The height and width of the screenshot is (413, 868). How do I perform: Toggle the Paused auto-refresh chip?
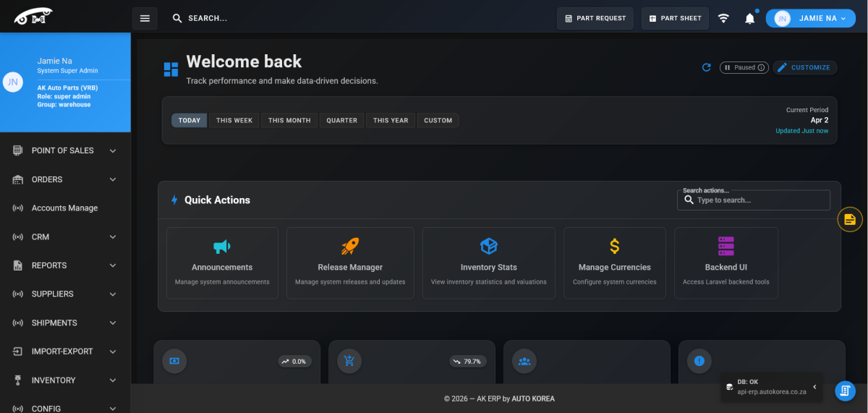pyautogui.click(x=744, y=67)
